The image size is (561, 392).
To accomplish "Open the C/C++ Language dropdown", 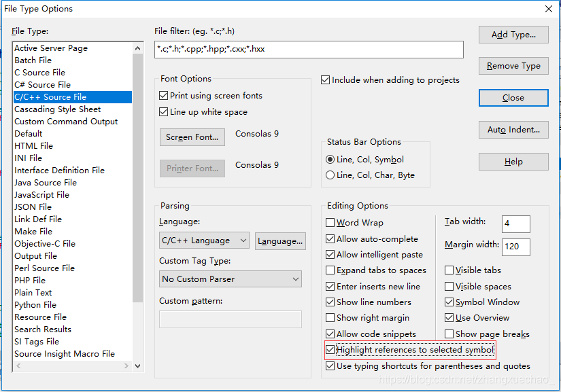I will pos(204,240).
